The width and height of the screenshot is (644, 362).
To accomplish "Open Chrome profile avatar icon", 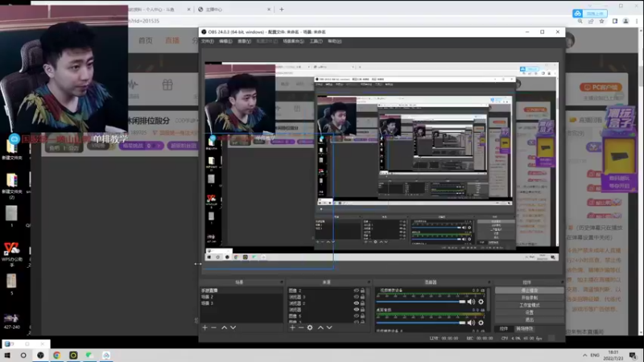I will click(x=625, y=21).
